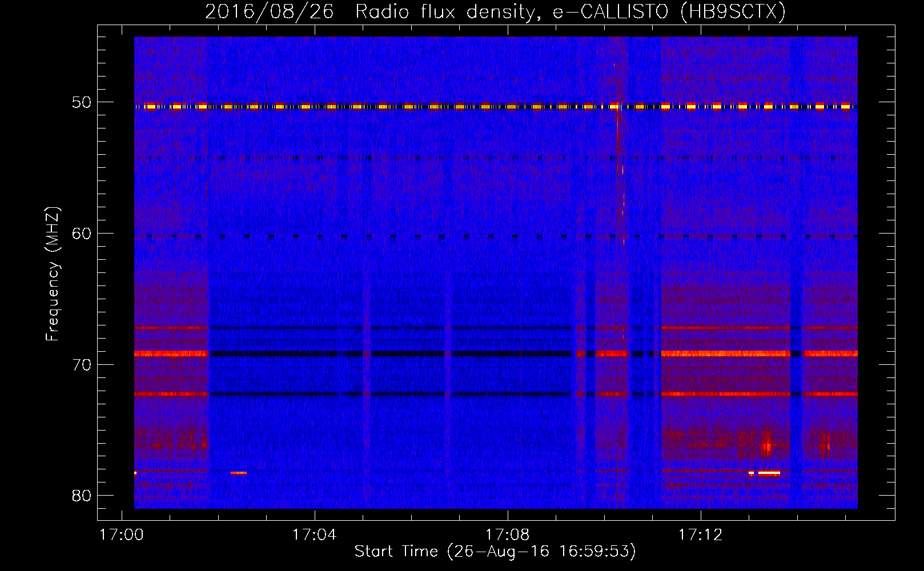
Task: Click the 70 MHz frequency tick label
Action: point(82,365)
